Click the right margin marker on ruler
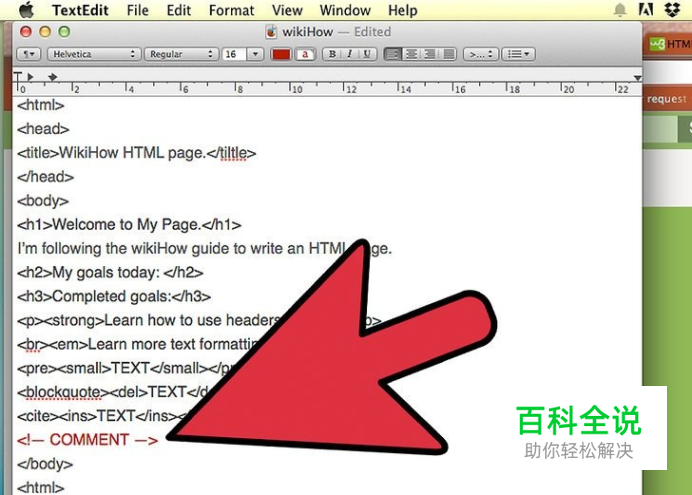This screenshot has width=692, height=495. [x=637, y=78]
